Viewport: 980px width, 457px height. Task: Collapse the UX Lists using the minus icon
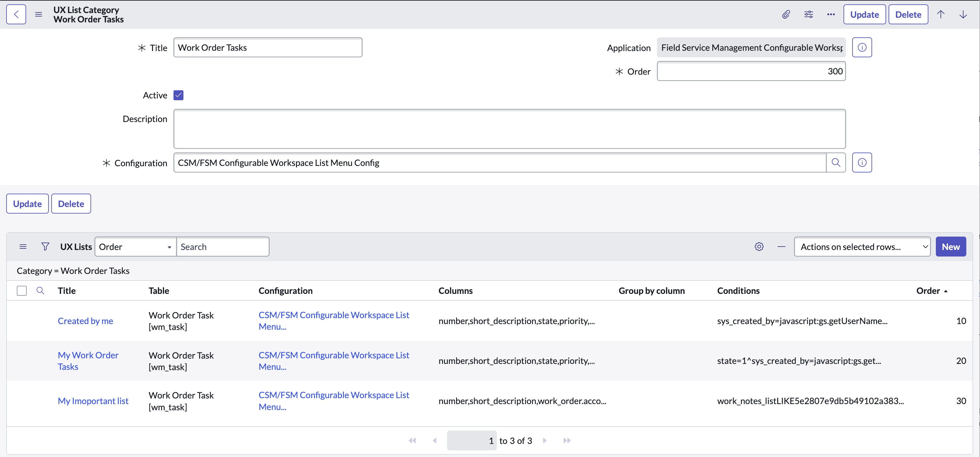pos(781,246)
